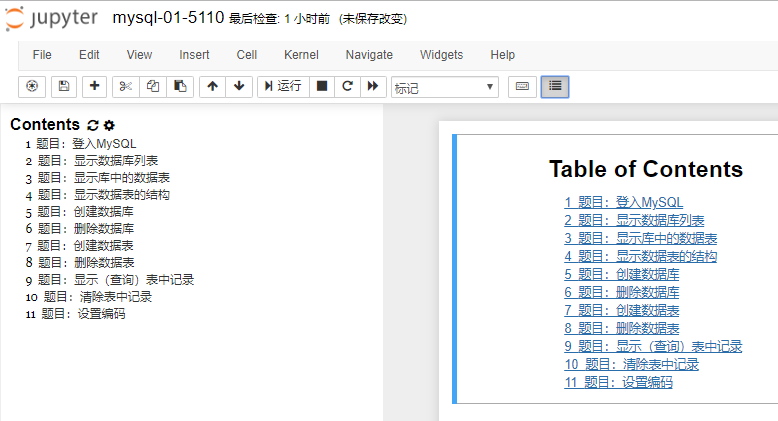The width and height of the screenshot is (778, 421).
Task: Follow cell link 2 显示数据库列表
Action: click(x=634, y=220)
